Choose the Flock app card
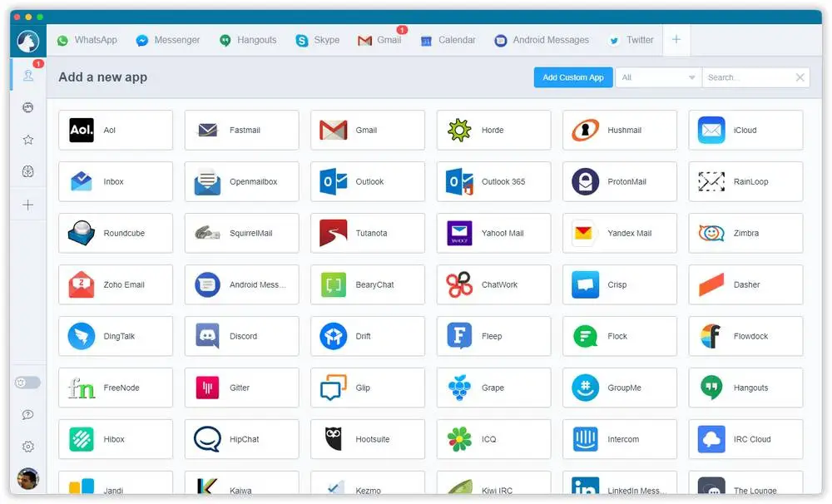 (x=620, y=336)
